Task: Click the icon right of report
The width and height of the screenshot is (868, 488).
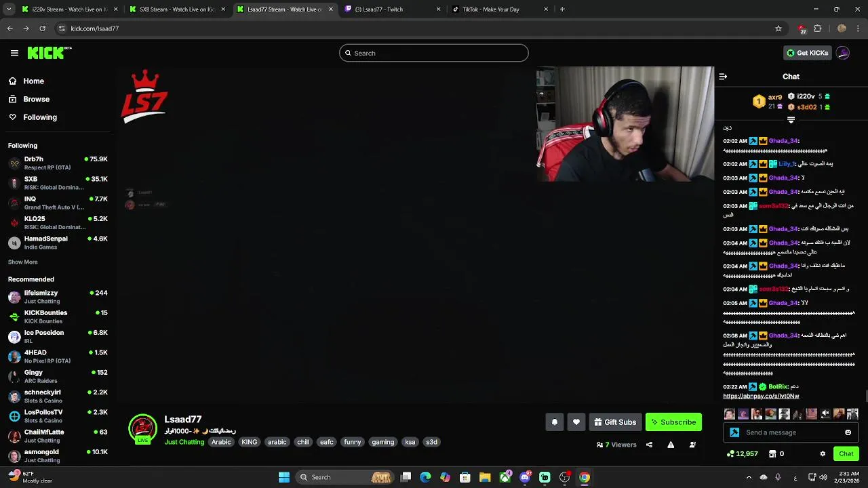Action: 692,445
